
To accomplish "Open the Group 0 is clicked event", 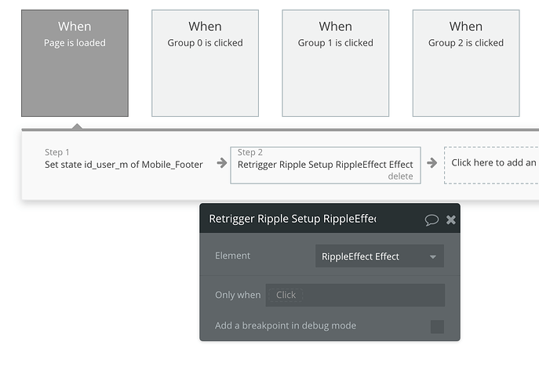I will [x=205, y=64].
